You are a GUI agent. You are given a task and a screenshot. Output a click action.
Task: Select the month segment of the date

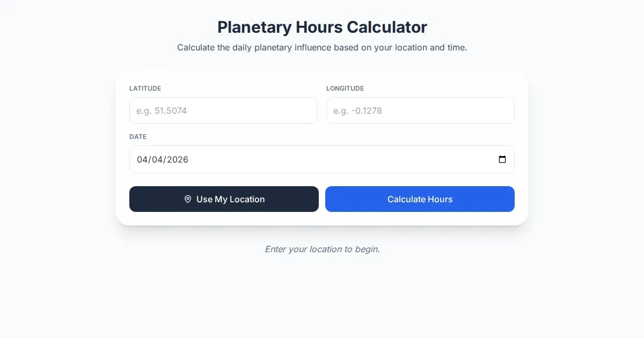pos(142,159)
